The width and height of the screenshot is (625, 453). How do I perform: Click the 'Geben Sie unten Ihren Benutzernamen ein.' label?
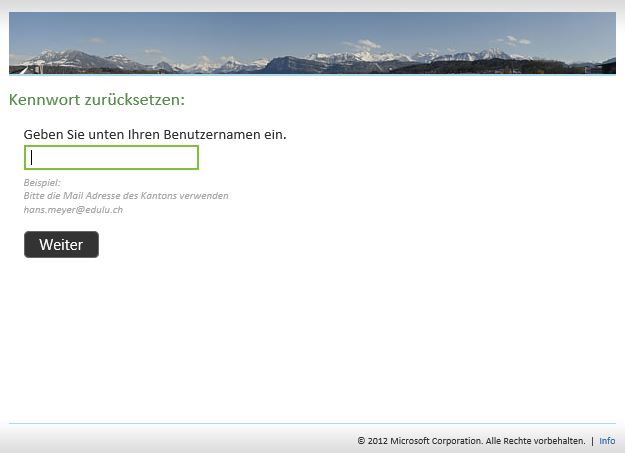pos(155,134)
